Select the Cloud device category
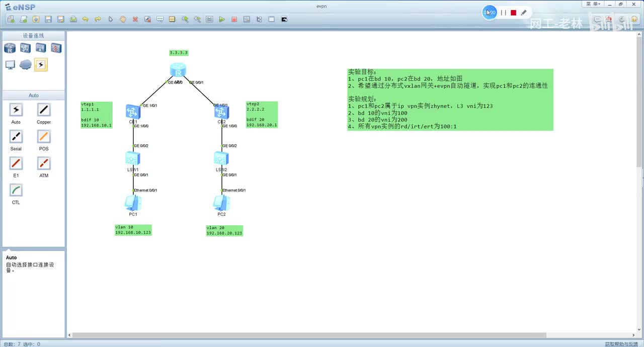Screen dimensions: 644x347 (x=25, y=64)
